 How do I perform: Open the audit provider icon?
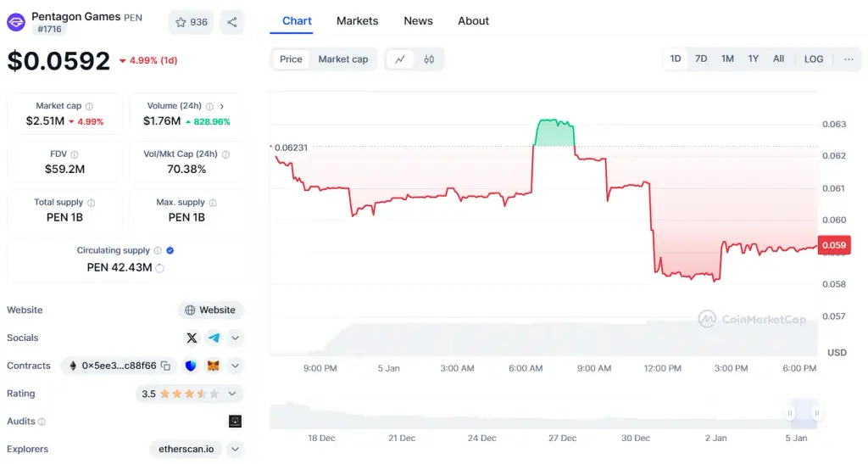236,422
